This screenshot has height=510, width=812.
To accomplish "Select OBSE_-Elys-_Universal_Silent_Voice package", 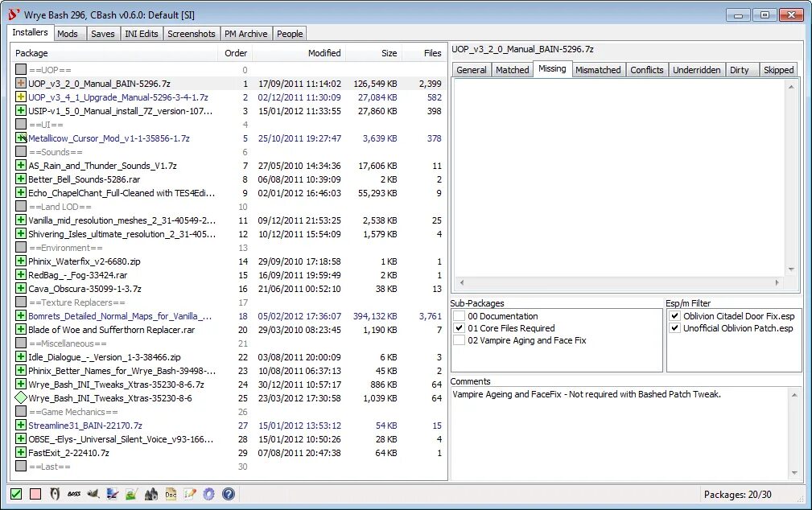I will point(121,439).
